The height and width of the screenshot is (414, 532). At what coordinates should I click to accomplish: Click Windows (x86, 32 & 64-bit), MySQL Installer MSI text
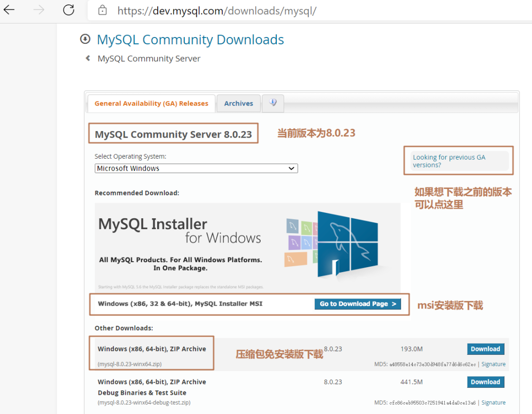click(180, 304)
